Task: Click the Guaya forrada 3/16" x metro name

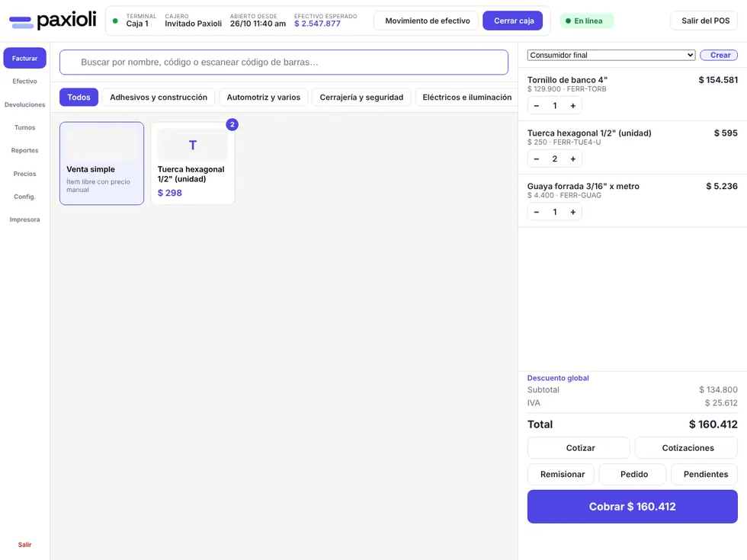Action: [583, 186]
